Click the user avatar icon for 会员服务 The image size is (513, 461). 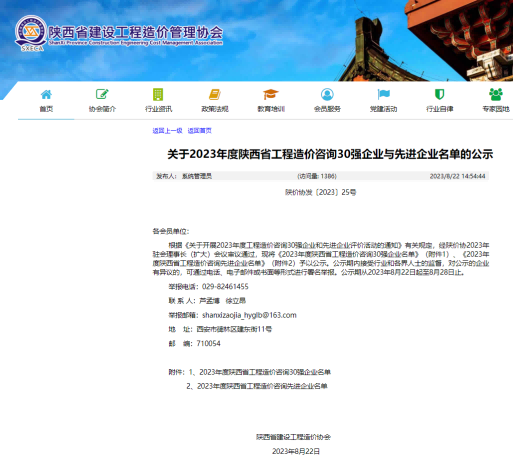point(327,94)
